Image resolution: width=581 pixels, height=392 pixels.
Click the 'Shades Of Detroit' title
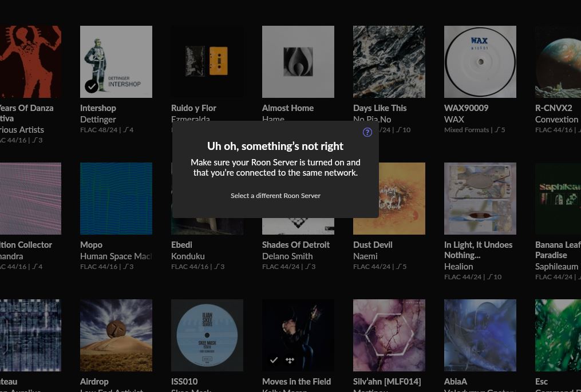[296, 245]
